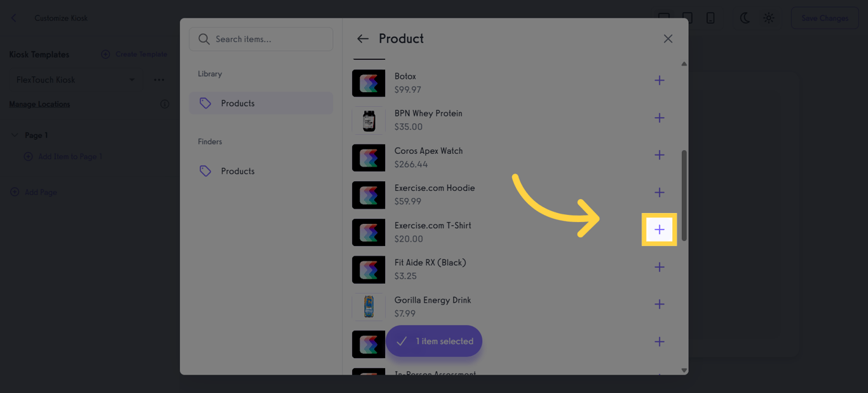Enable light mode with the sun icon

(x=769, y=18)
